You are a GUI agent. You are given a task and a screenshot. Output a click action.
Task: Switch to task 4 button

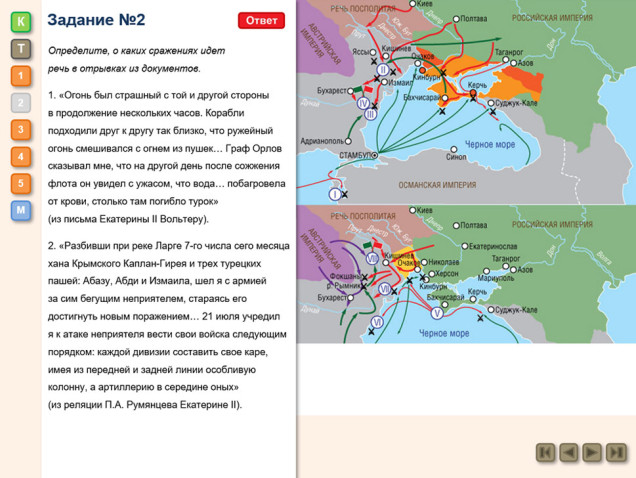point(21,156)
